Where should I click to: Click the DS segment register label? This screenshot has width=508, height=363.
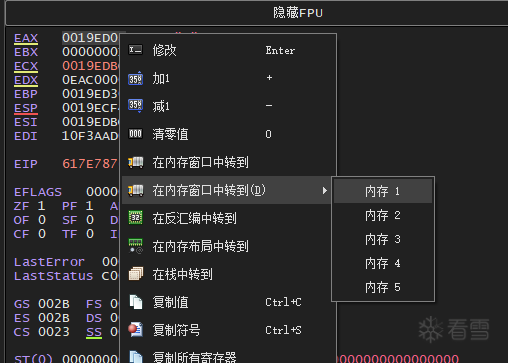point(94,318)
